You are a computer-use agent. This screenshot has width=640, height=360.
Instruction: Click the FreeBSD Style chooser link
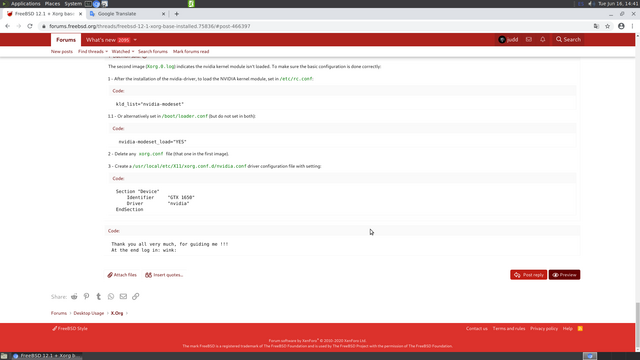70,329
